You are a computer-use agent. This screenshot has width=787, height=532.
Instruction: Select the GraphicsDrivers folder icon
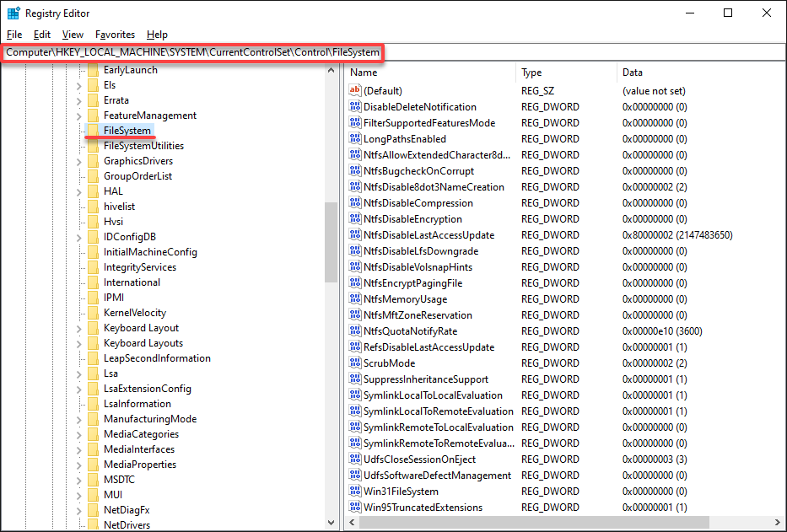[93, 160]
